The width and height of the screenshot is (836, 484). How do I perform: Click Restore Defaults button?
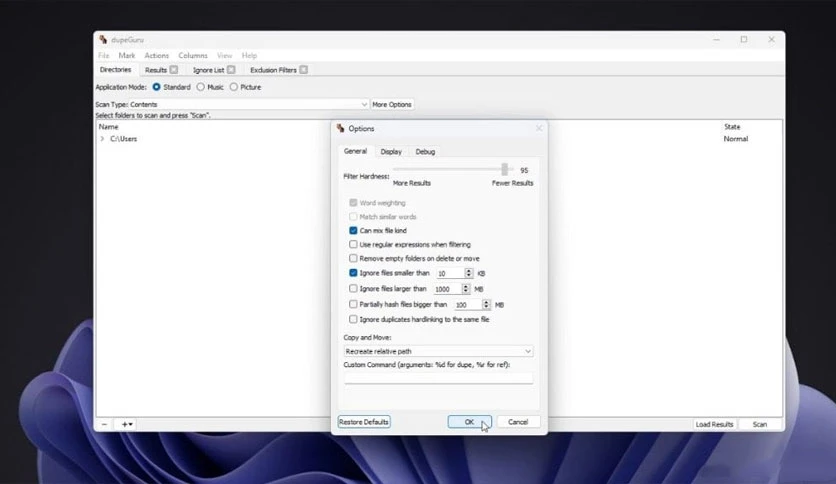pos(364,422)
